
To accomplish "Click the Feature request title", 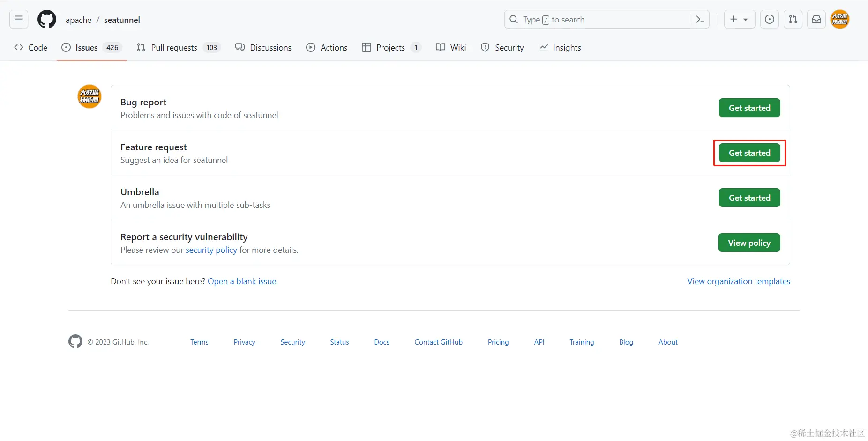I will (x=153, y=147).
